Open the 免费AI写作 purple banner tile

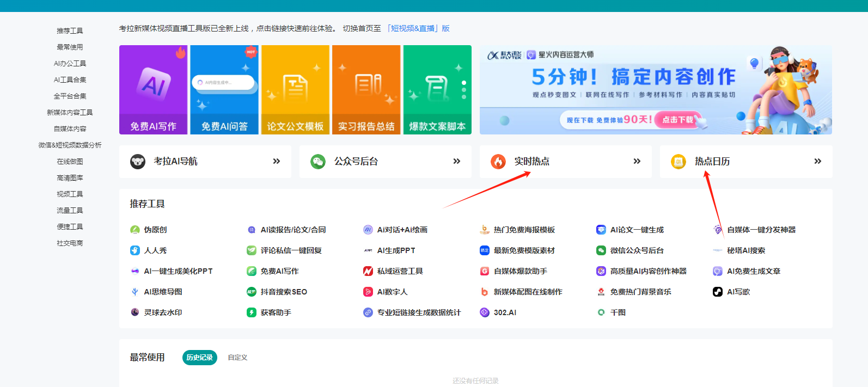(153, 90)
